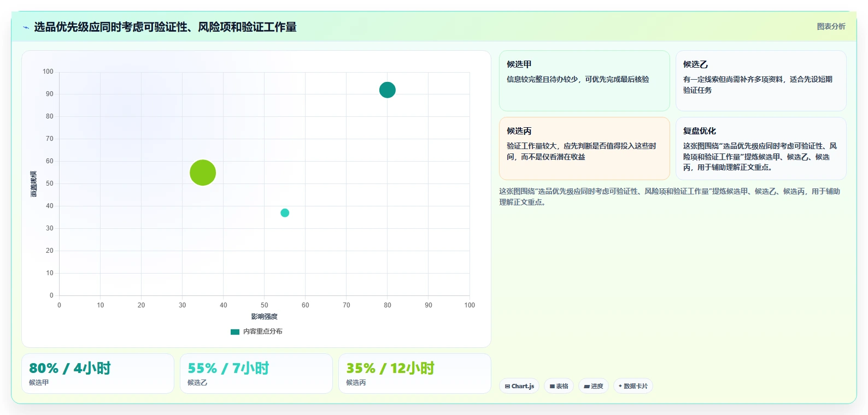Click 信息较完整且待办较少 description text
The width and height of the screenshot is (868, 415).
point(578,79)
